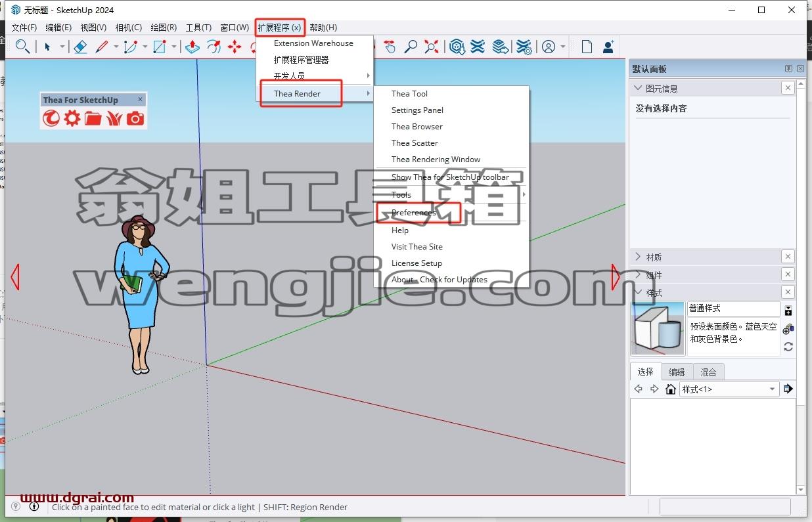Open dropdown next to Line tool
The image size is (812, 522).
point(116,47)
